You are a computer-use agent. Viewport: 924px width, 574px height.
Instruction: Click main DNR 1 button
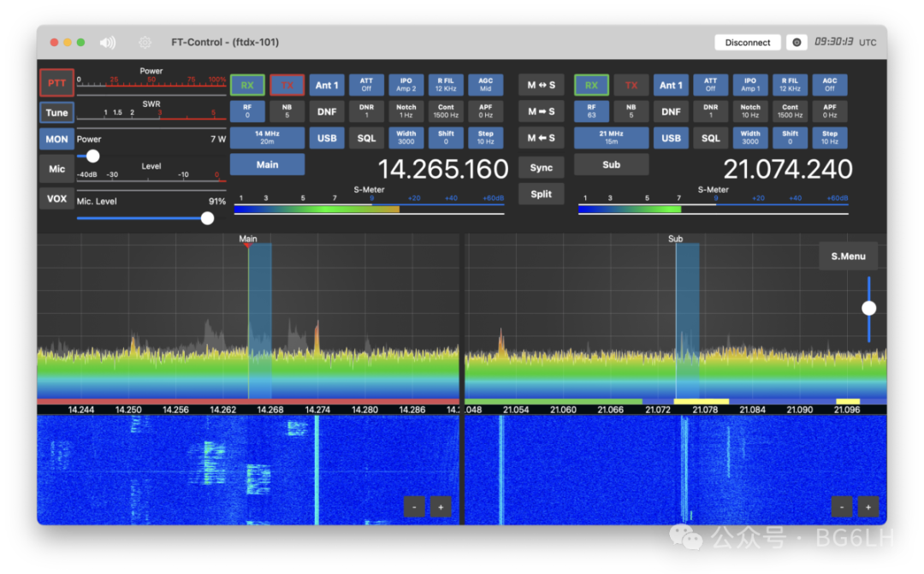(x=366, y=111)
